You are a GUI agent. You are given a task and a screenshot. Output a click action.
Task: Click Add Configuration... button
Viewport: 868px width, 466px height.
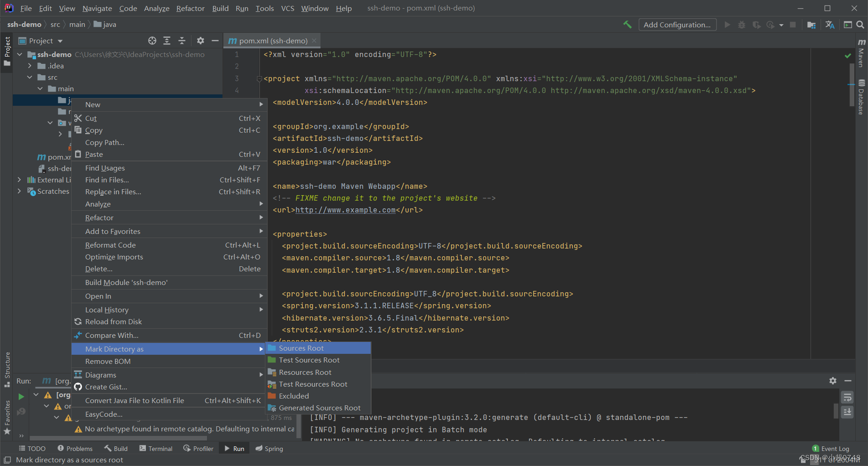677,25
